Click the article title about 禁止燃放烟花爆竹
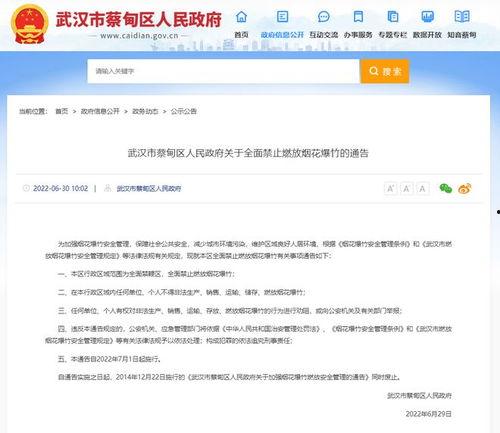This screenshot has width=500, height=433. tap(248, 153)
